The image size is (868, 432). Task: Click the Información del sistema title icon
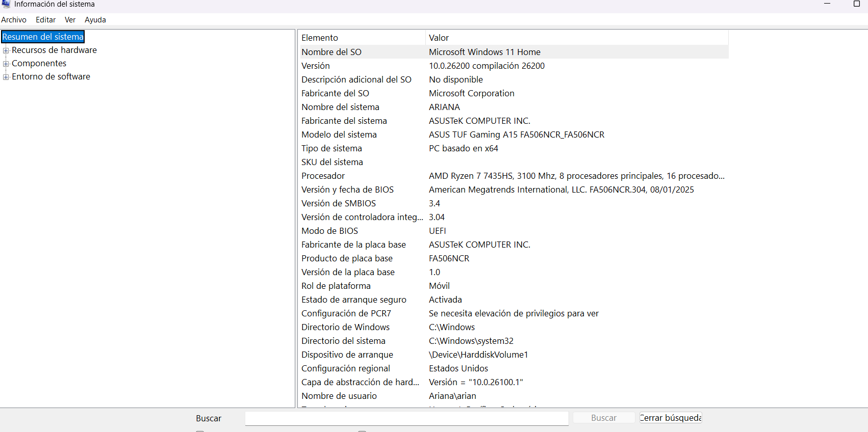[6, 4]
